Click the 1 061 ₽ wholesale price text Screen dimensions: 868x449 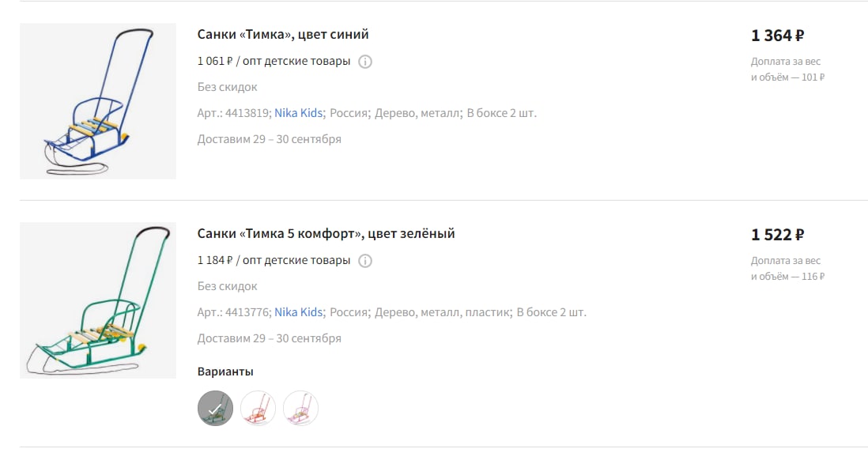215,61
